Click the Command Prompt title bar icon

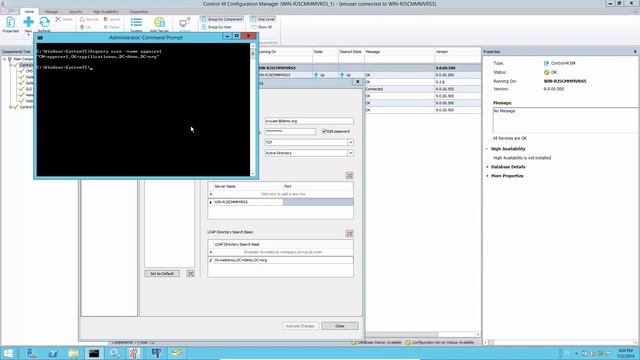(x=40, y=38)
